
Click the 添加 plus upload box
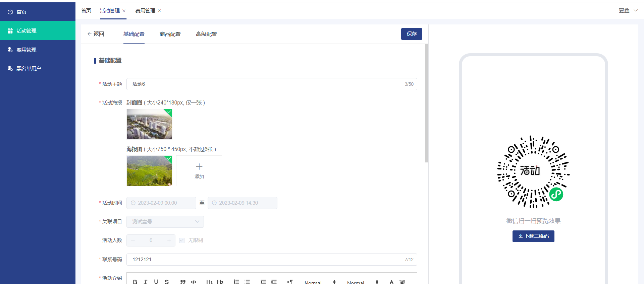click(x=199, y=171)
